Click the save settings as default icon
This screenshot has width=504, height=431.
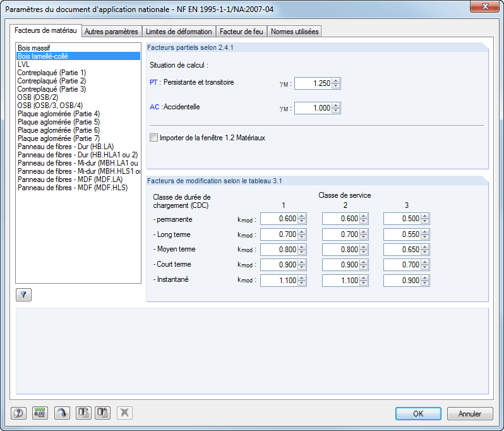[x=83, y=413]
